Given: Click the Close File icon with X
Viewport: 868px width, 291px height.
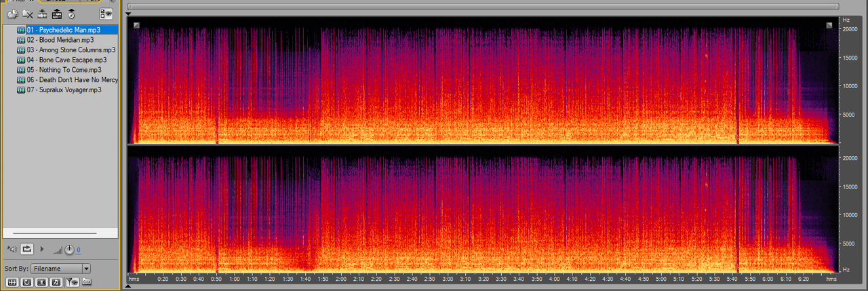Looking at the screenshot, I should coord(28,14).
